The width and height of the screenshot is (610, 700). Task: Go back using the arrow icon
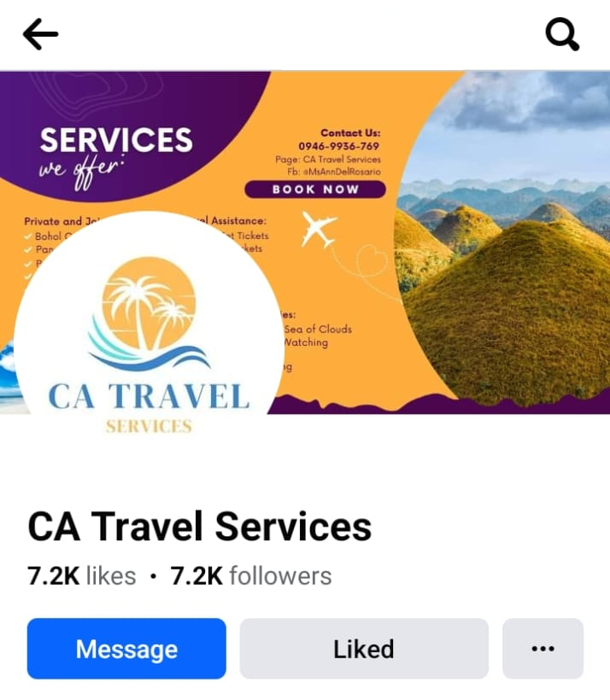(x=40, y=34)
